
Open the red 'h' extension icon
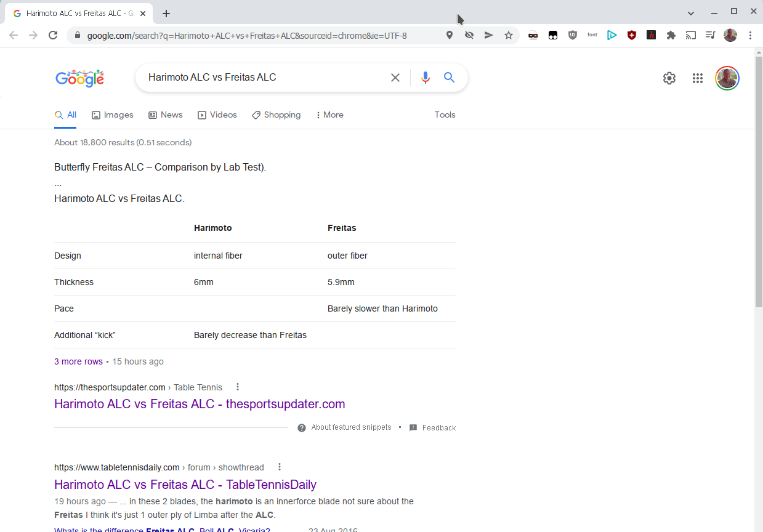(x=652, y=36)
